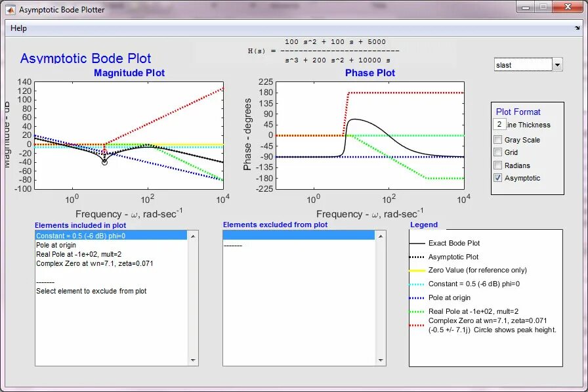Screen dimensions: 588x392
Task: Enable the Grid checkbox
Action: 497,152
